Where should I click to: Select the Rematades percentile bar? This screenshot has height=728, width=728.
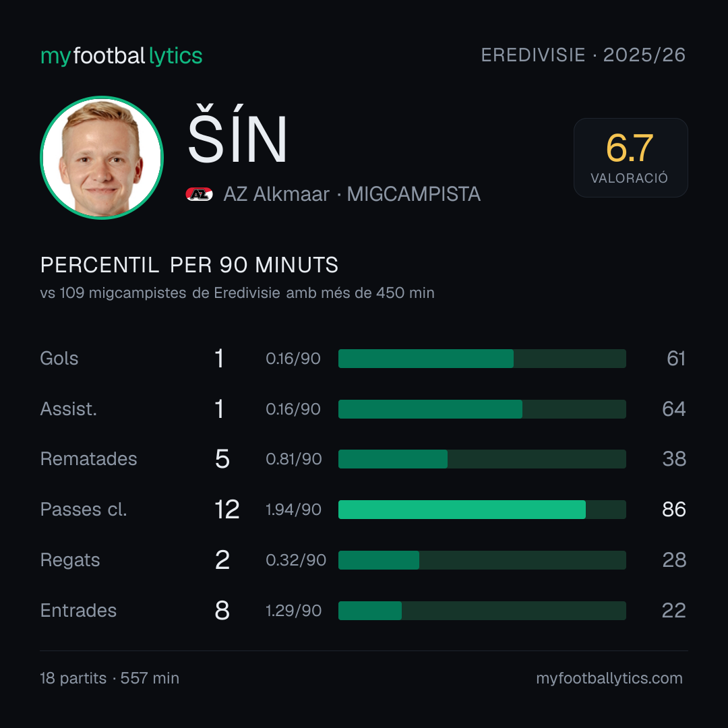[x=482, y=459]
